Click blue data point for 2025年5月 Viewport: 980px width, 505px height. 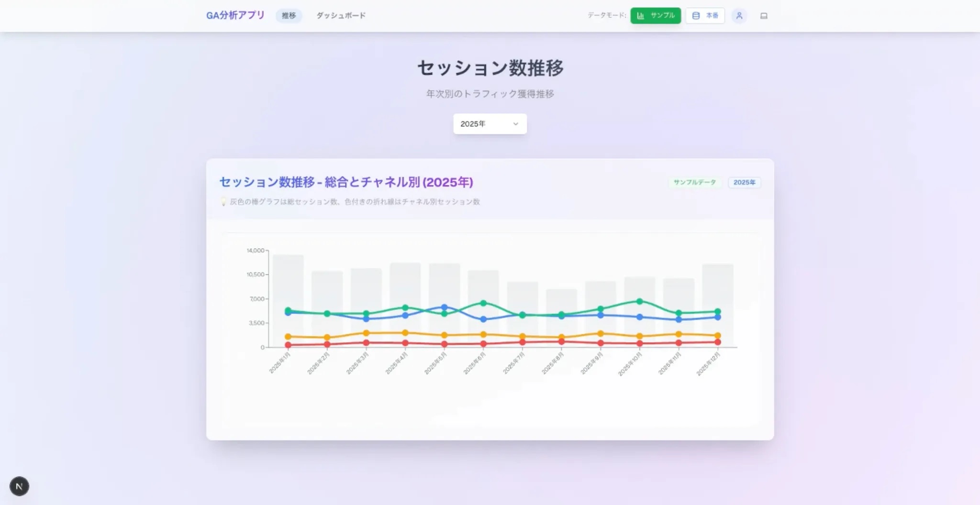(x=444, y=307)
